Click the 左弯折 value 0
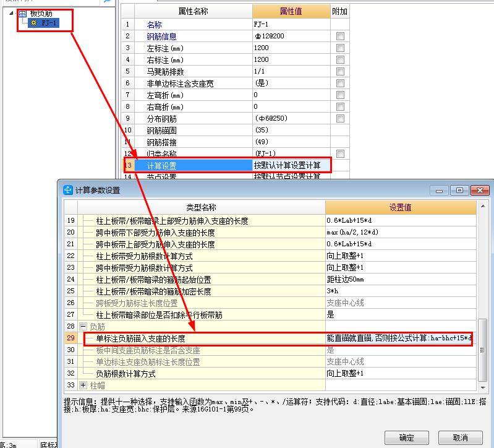Viewport: 494px width, 448px height. coord(291,95)
